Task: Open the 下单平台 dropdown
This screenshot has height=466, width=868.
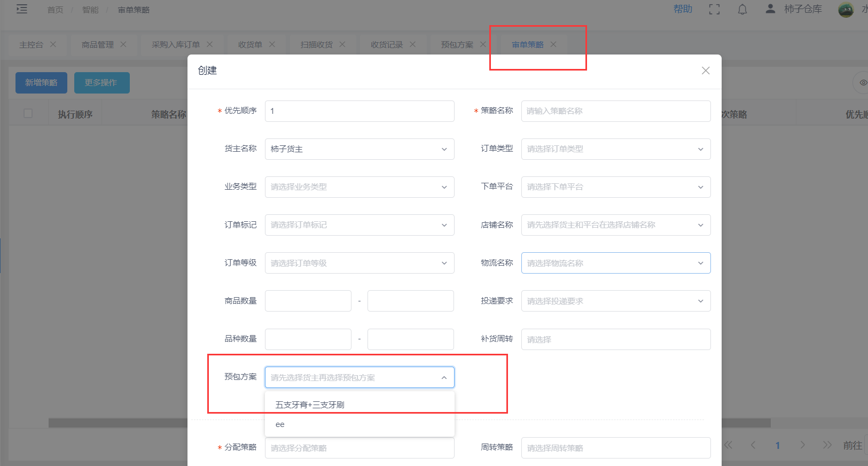Action: [x=616, y=187]
